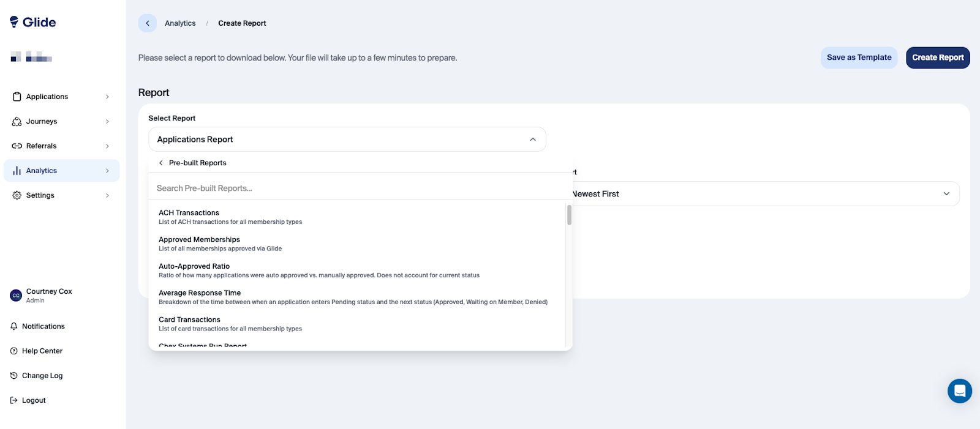Click the Analytics bar chart icon
The width and height of the screenshot is (980, 429).
coord(17,171)
